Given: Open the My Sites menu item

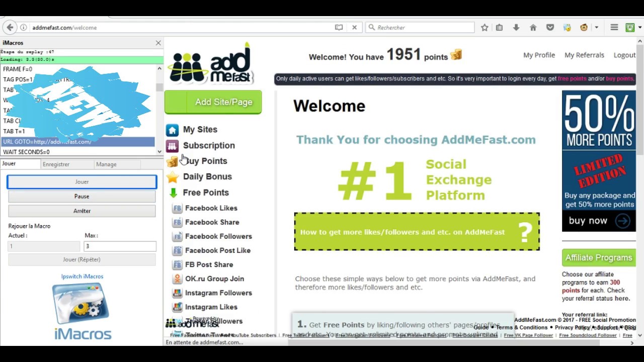Looking at the screenshot, I should [x=200, y=130].
